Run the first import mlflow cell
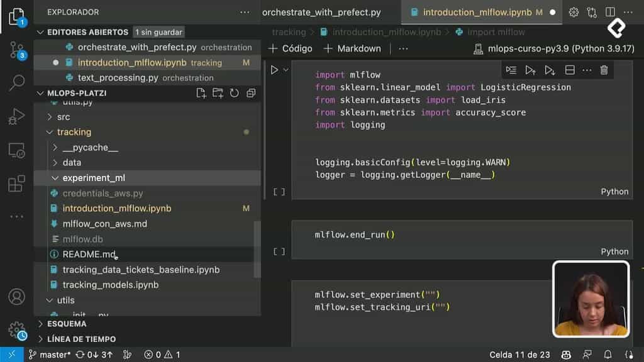 (x=274, y=70)
